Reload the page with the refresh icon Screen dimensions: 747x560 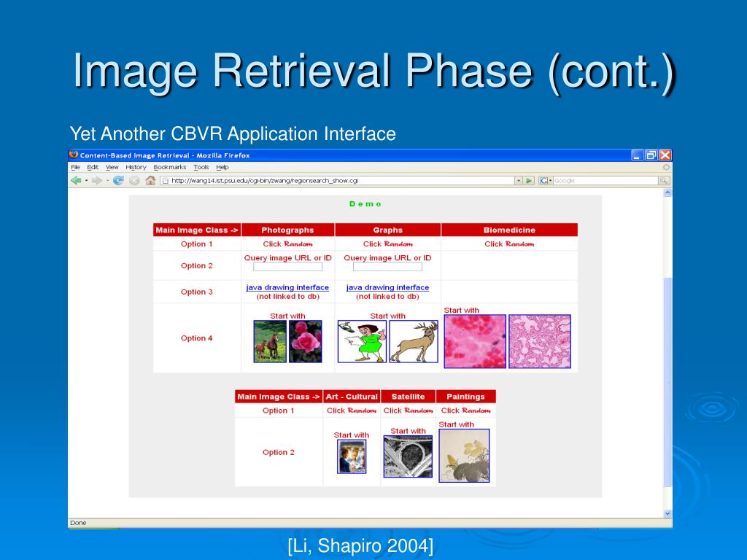pyautogui.click(x=119, y=181)
